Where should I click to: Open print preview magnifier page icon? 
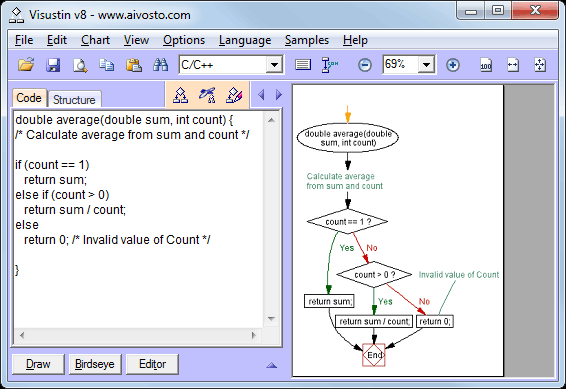tap(80, 65)
